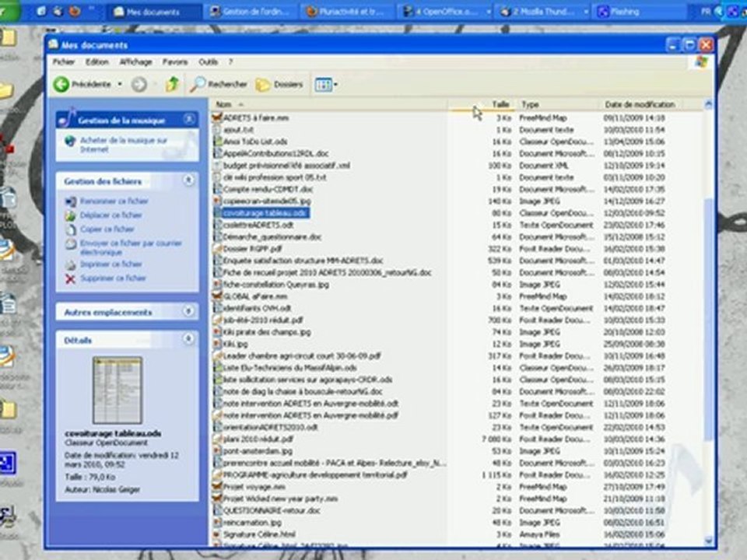Viewport: 747px width, 560px height.
Task: Sort by the Type column header
Action: coord(556,104)
